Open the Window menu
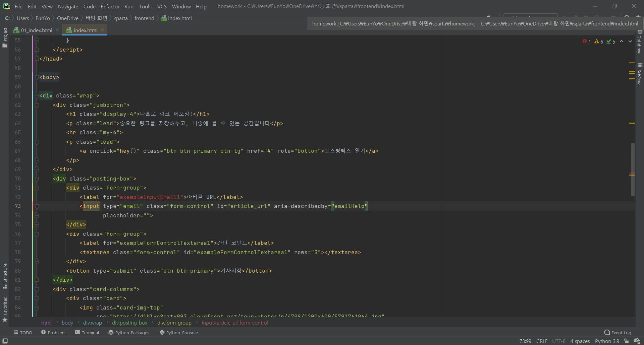 point(181,6)
